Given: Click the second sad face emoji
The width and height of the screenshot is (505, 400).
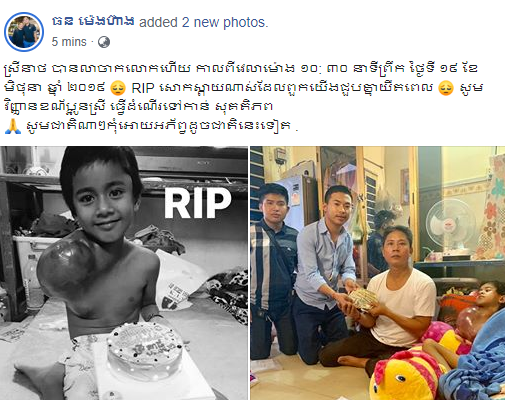Looking at the screenshot, I should [446, 88].
